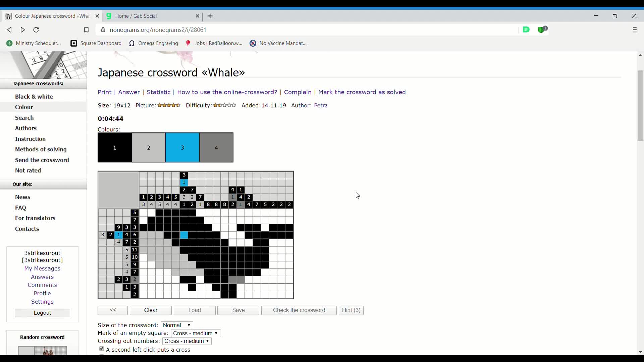Open the Size of the crossword dropdown
This screenshot has height=362, width=644.
[177, 325]
